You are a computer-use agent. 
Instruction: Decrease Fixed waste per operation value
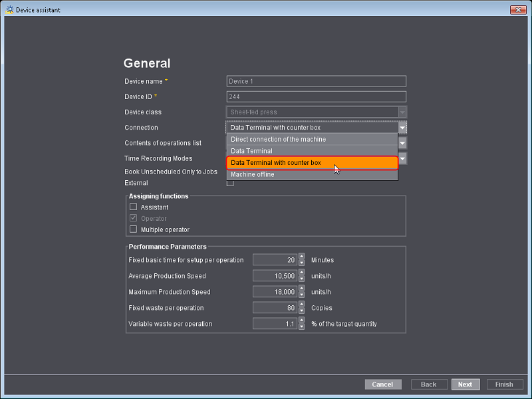click(x=301, y=310)
